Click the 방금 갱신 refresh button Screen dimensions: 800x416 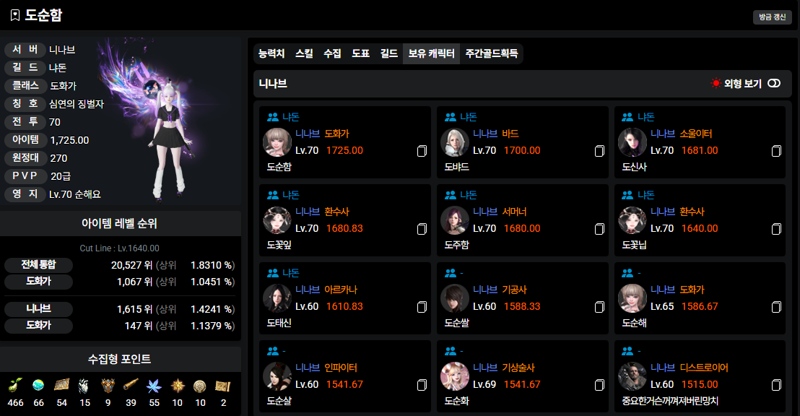tap(772, 17)
